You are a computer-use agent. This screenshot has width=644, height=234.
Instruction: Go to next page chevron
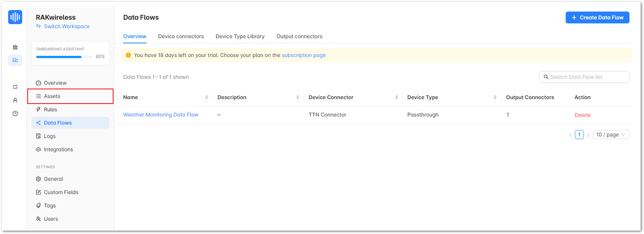(588, 135)
